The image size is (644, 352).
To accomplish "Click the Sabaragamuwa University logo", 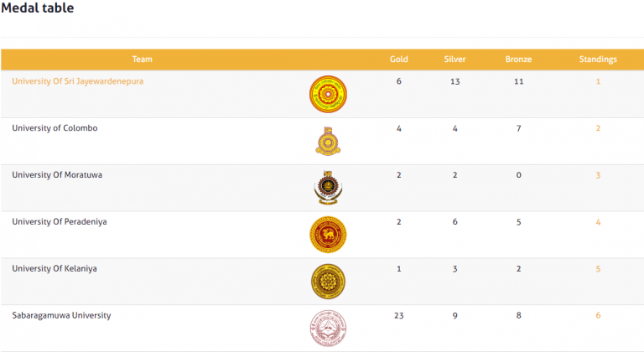I will click(328, 329).
